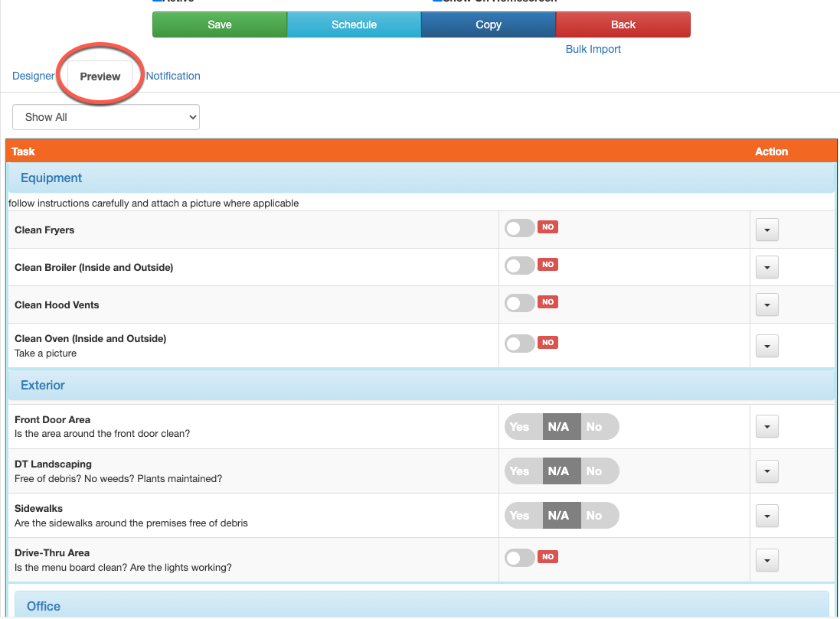840x619 pixels.
Task: Open action dropdown for Clean Broiler row
Action: [766, 267]
